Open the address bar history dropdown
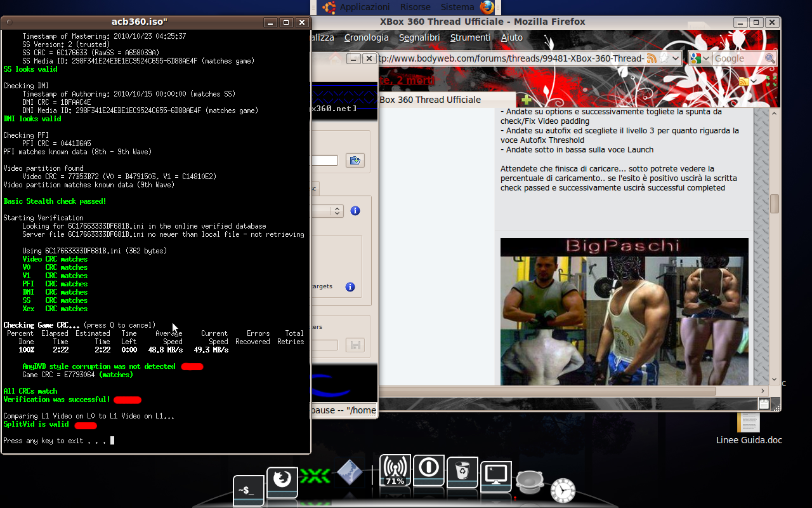Screen dimensions: 812x508 tap(676, 58)
